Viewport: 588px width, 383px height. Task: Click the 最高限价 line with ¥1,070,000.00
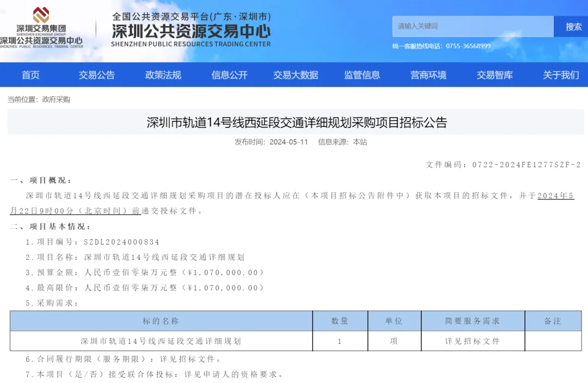(x=144, y=288)
